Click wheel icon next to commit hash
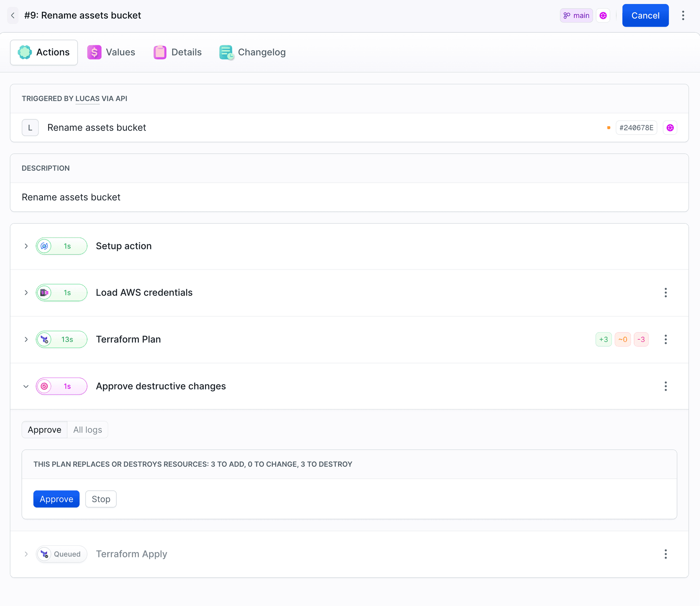Image resolution: width=700 pixels, height=606 pixels. tap(670, 128)
